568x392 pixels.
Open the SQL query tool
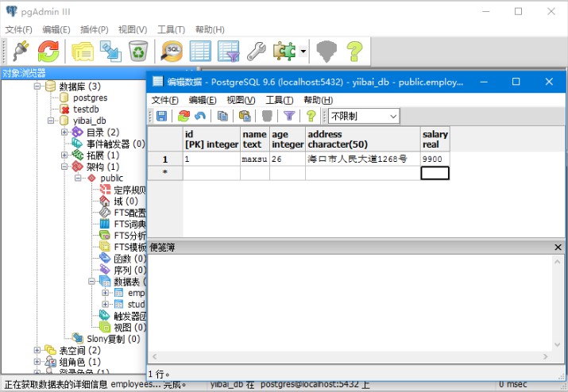pyautogui.click(x=172, y=51)
